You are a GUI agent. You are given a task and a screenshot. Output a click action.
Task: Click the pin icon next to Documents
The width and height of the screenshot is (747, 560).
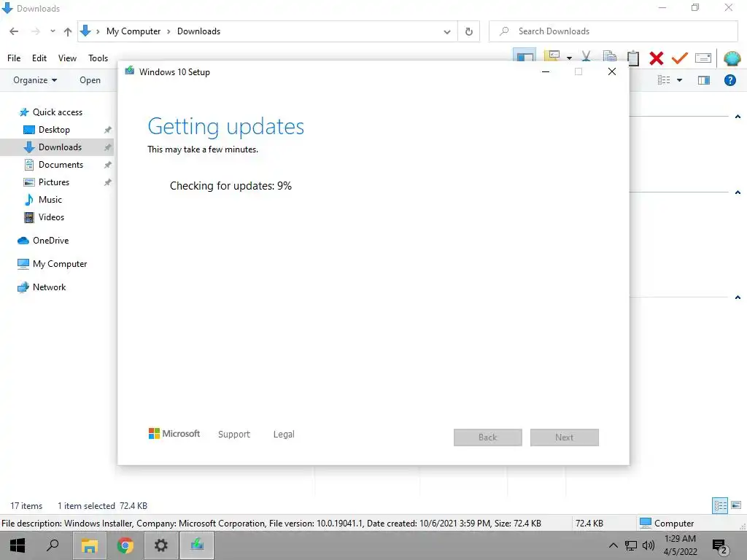coord(108,165)
